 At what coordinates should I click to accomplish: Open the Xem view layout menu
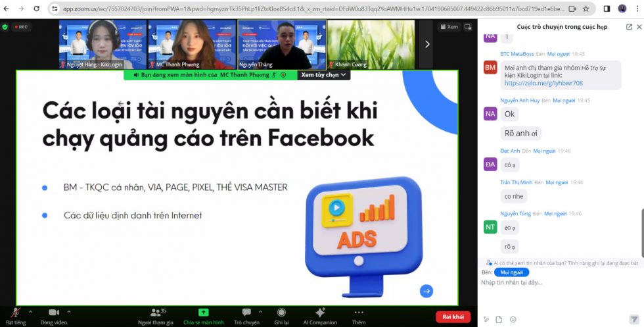click(449, 27)
